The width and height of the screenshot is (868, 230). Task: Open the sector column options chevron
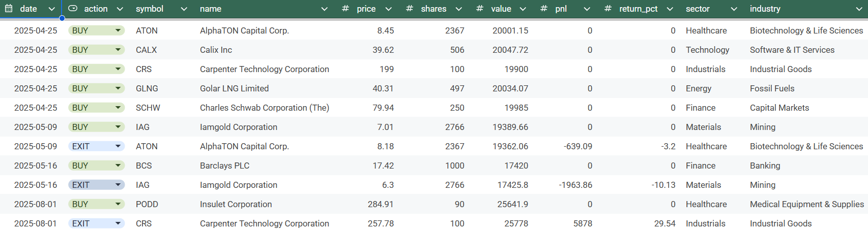tap(734, 9)
